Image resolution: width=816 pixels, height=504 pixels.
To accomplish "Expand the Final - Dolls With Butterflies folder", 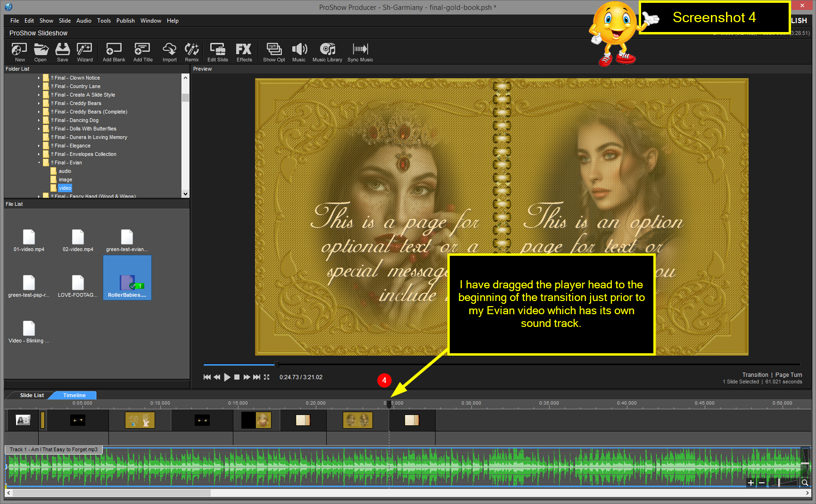I will pyautogui.click(x=39, y=129).
